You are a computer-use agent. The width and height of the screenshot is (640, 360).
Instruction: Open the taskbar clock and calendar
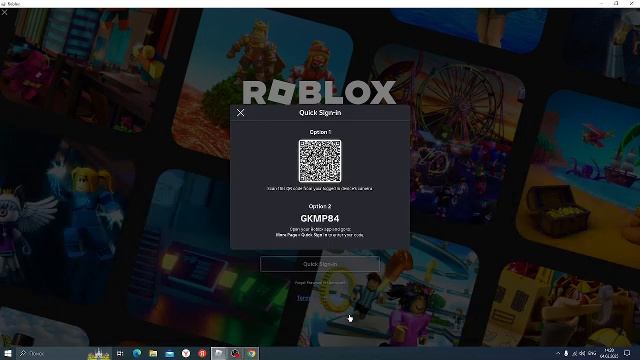(x=609, y=353)
